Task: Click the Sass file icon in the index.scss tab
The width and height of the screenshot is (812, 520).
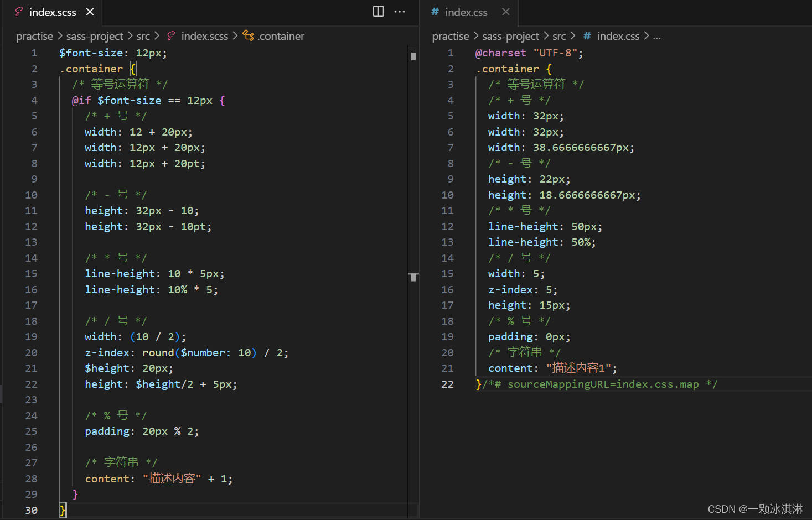Action: [19, 12]
